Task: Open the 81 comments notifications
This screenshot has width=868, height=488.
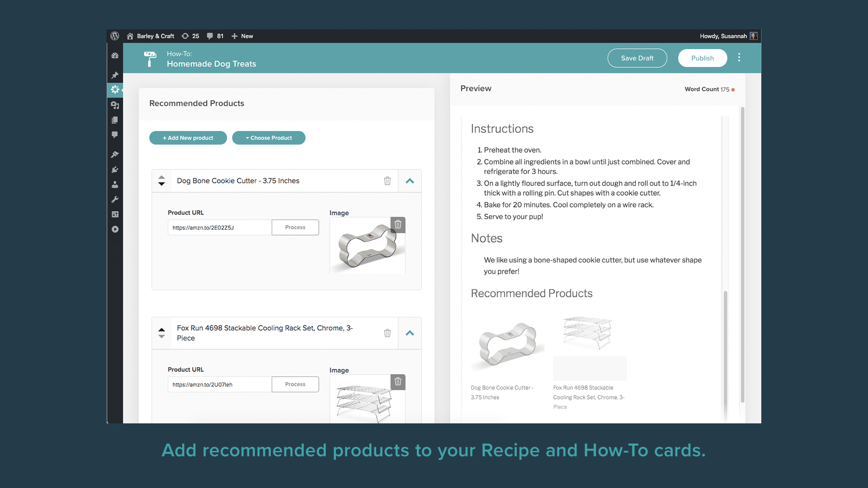Action: tap(215, 36)
